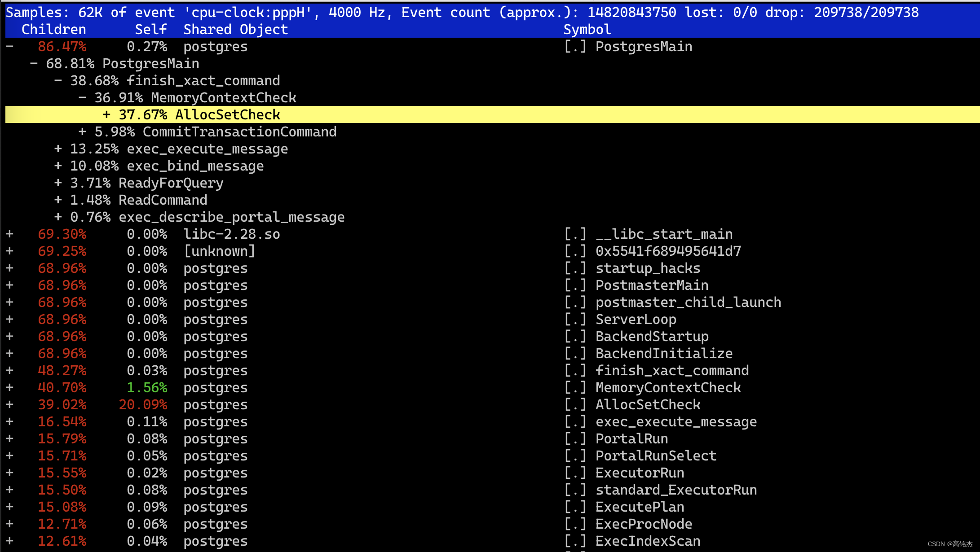Expand the finish_xact_command 48.27% row
Viewport: 980px width, 552px height.
pyautogui.click(x=9, y=371)
